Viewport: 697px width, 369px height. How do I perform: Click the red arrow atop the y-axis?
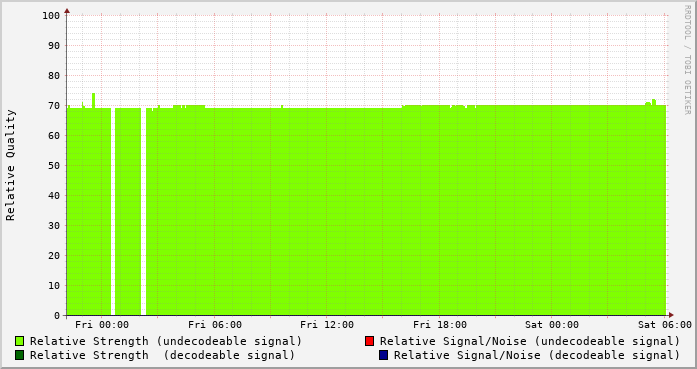(67, 11)
